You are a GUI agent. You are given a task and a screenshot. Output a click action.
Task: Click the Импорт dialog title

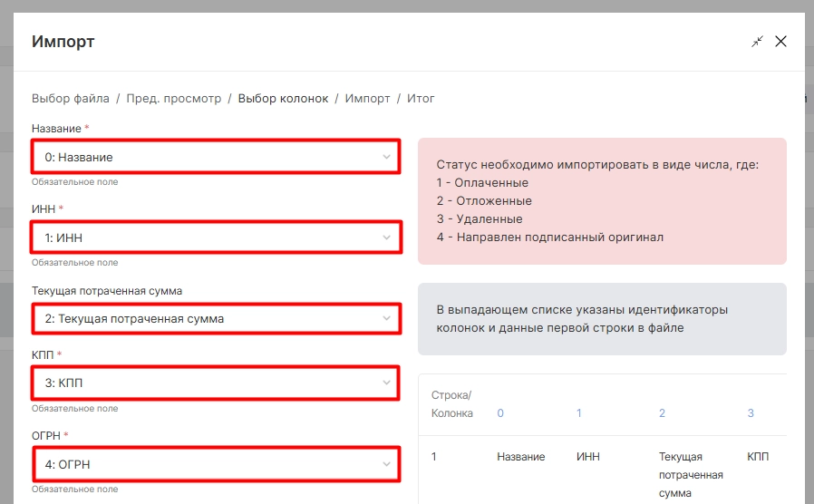(x=63, y=42)
